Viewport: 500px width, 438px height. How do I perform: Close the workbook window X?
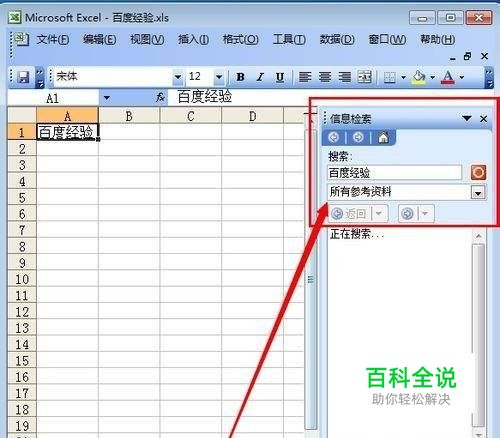[x=484, y=56]
